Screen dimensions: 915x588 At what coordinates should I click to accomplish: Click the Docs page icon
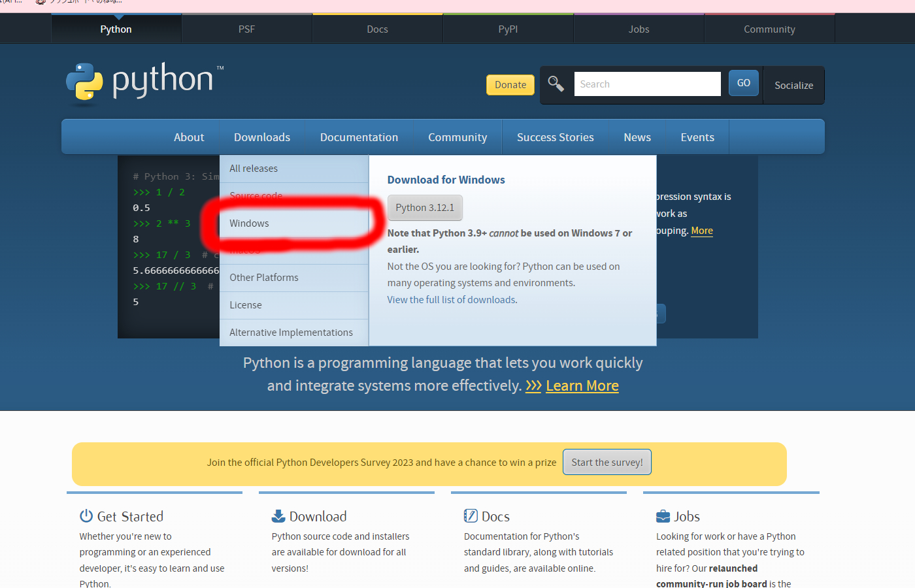(x=470, y=515)
